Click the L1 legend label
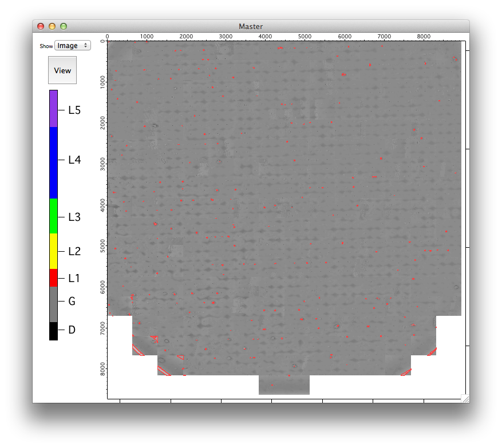 point(74,278)
